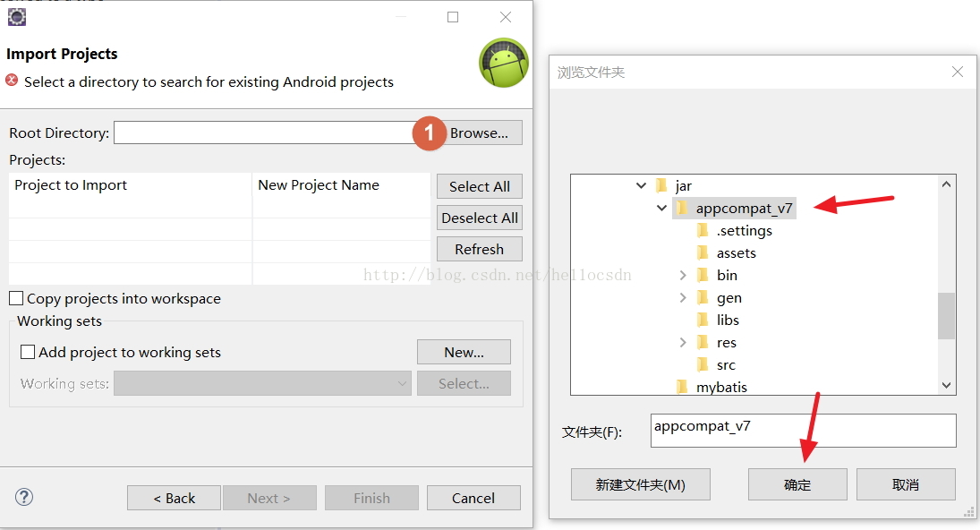Click the Next > button
Image resolution: width=980 pixels, height=530 pixels.
coord(269,498)
